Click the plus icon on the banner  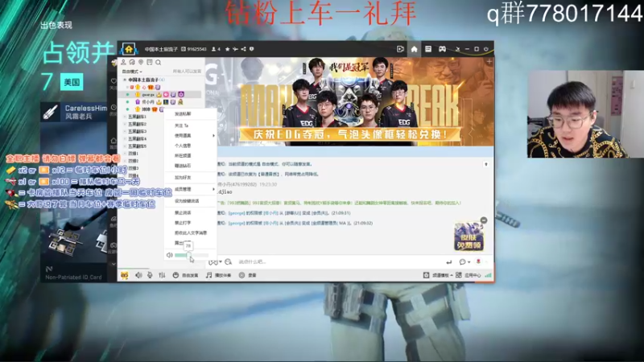click(x=489, y=62)
